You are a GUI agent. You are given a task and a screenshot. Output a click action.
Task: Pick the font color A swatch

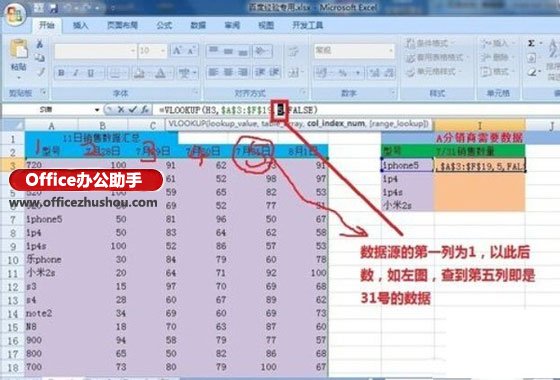[160, 73]
